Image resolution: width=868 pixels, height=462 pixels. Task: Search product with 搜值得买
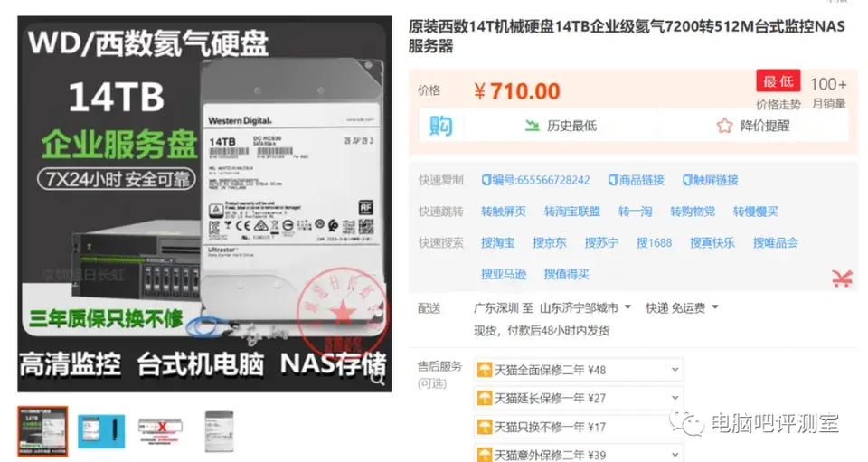(566, 274)
